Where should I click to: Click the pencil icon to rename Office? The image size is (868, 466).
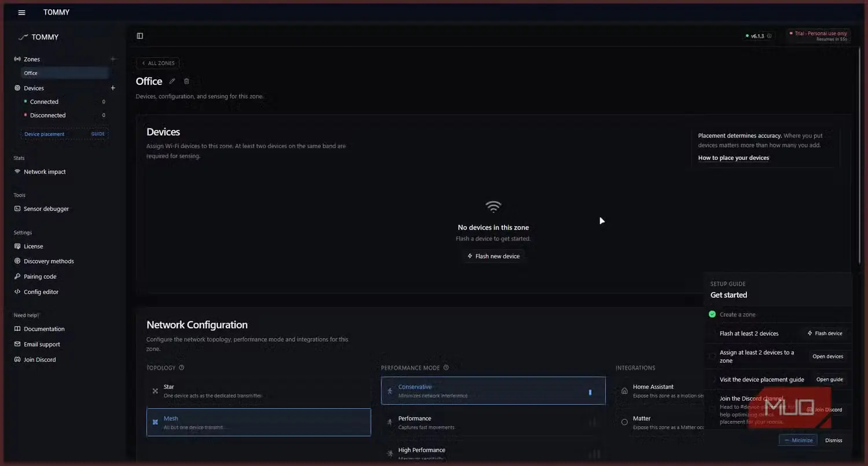(x=172, y=82)
